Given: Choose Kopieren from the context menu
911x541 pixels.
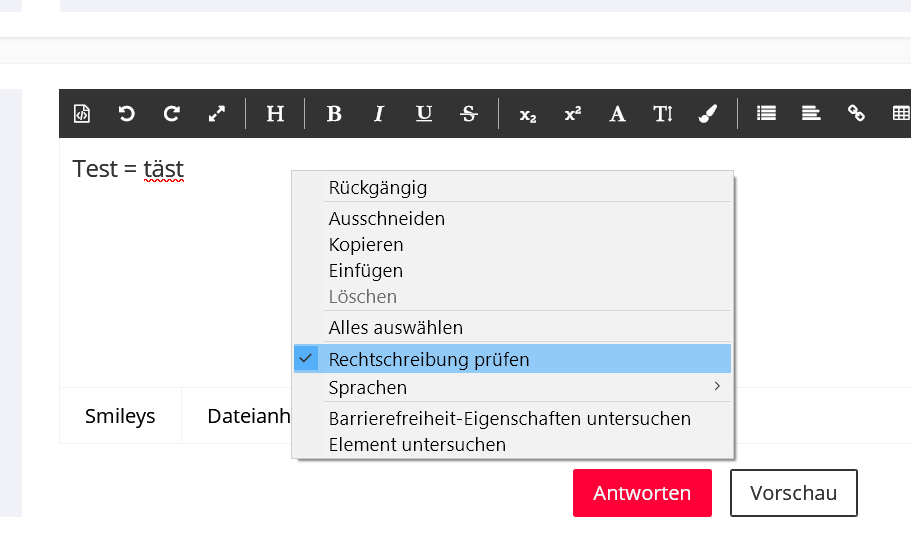Looking at the screenshot, I should (x=366, y=245).
